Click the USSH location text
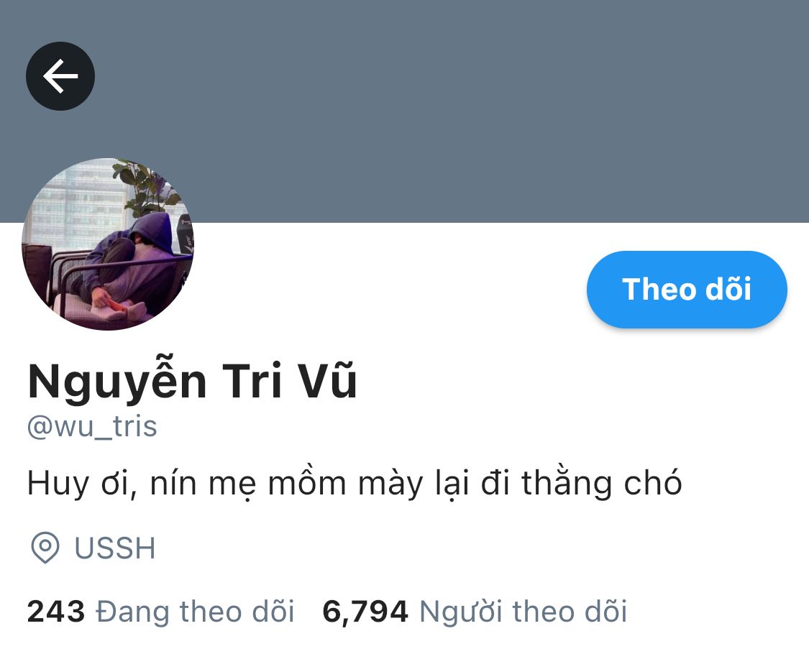This screenshot has width=809, height=672. (x=115, y=548)
